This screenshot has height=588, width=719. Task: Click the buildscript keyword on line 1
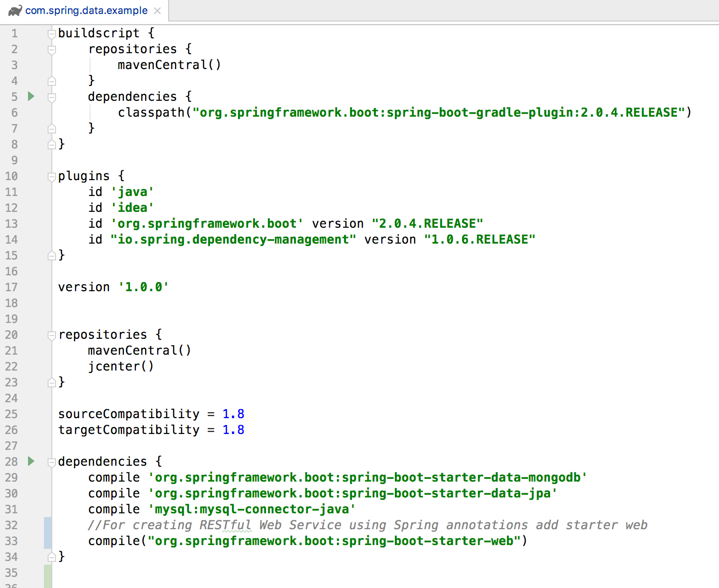[99, 33]
